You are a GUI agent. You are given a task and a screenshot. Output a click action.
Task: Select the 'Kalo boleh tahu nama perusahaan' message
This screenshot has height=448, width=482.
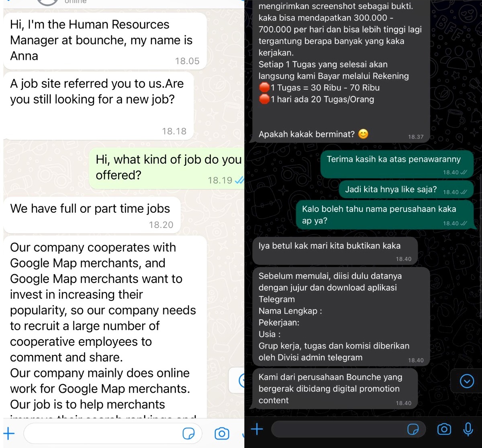tap(385, 215)
